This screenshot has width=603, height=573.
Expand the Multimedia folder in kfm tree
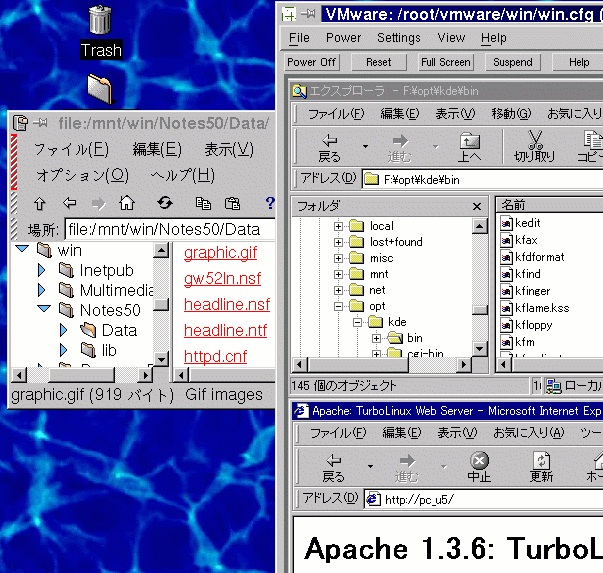(x=42, y=290)
